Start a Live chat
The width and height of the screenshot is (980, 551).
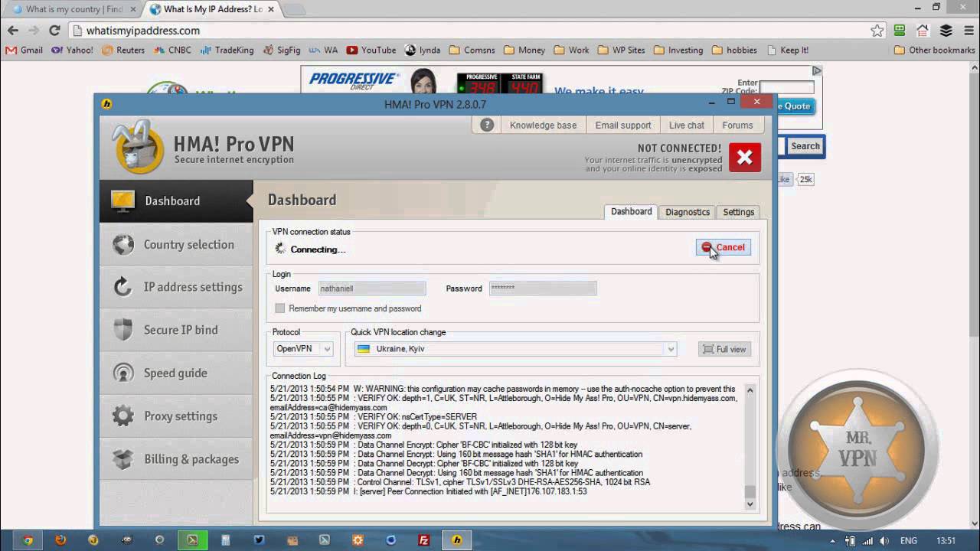(687, 125)
